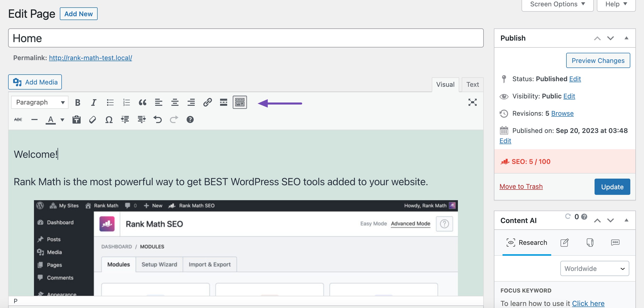Switch to Text editor tab
The width and height of the screenshot is (644, 308).
coord(472,84)
